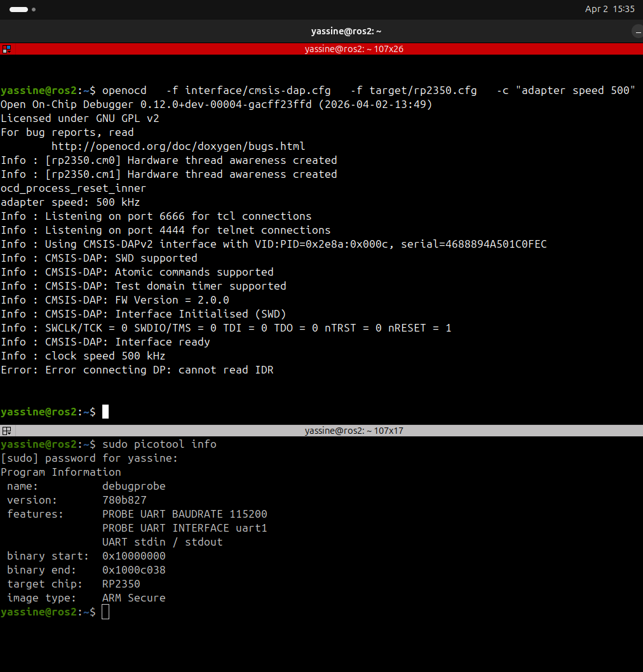Click the 'sudo picotool info' command text
This screenshot has width=643, height=672.
159,444
